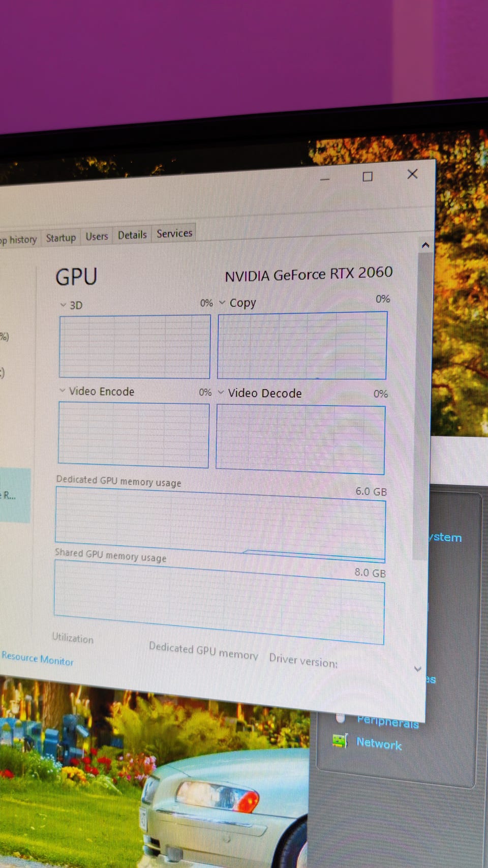
Task: Open the Users tab
Action: pyautogui.click(x=97, y=236)
